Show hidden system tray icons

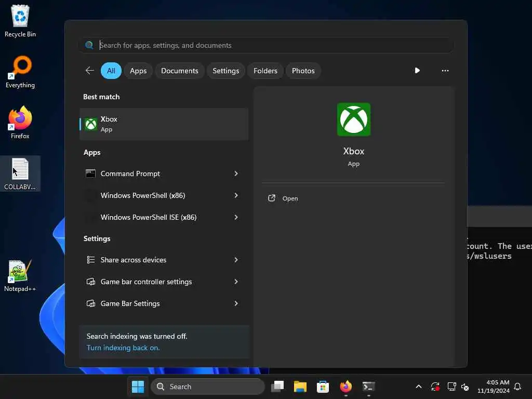tap(419, 387)
